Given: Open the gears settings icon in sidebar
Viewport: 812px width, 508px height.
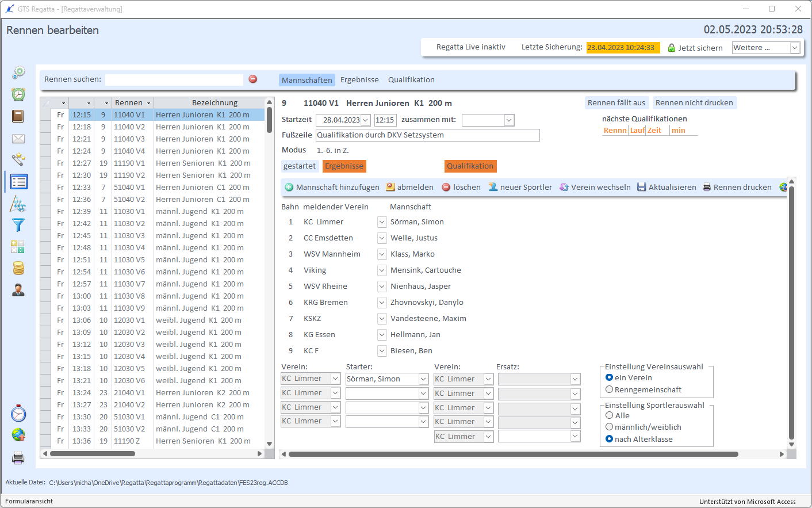Looking at the screenshot, I should click(x=18, y=72).
